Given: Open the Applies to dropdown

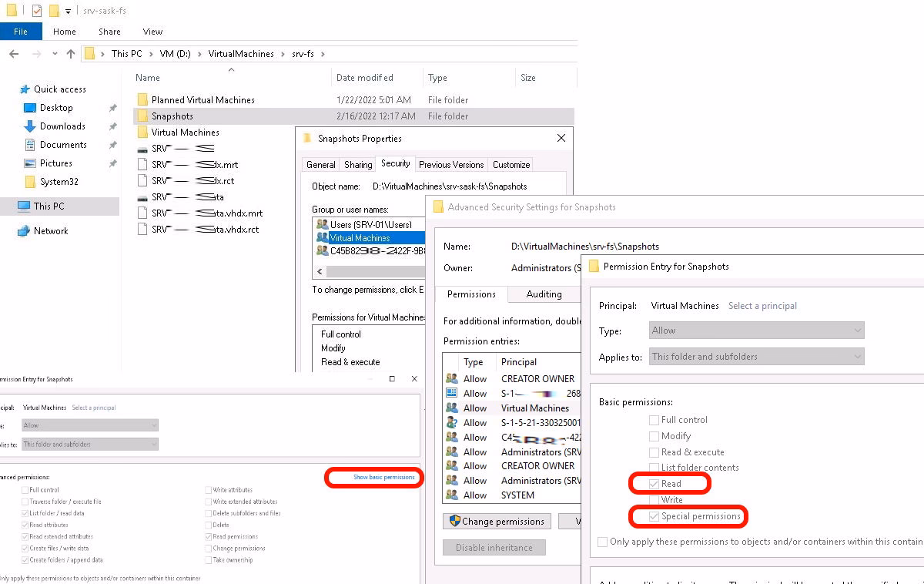Looking at the screenshot, I should (756, 356).
